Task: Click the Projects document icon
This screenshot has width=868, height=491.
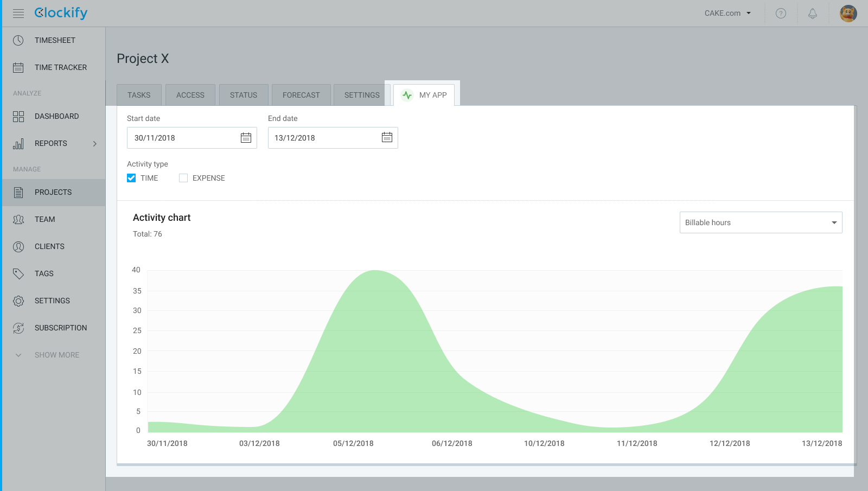Action: (18, 192)
